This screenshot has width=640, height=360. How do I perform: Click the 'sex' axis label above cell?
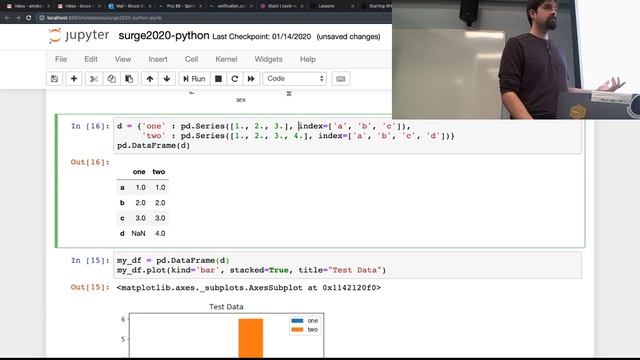241,100
